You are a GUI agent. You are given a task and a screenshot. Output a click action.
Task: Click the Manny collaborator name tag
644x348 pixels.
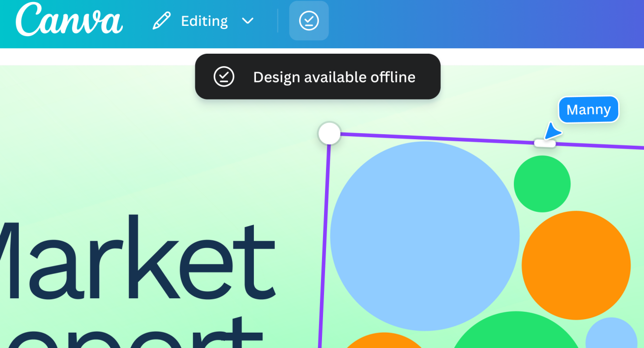click(588, 109)
